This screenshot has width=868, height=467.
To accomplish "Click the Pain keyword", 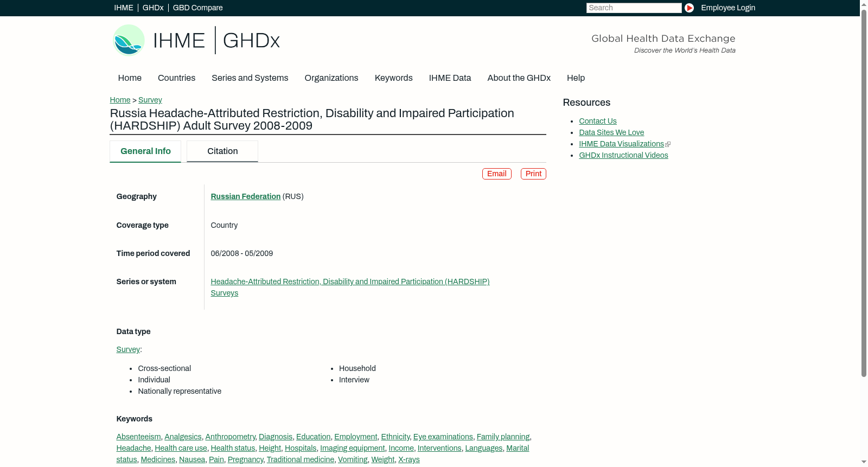I will tap(216, 460).
